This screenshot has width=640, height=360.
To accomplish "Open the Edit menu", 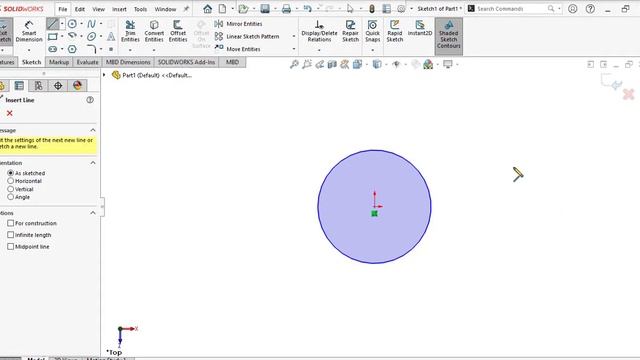I will (80, 9).
